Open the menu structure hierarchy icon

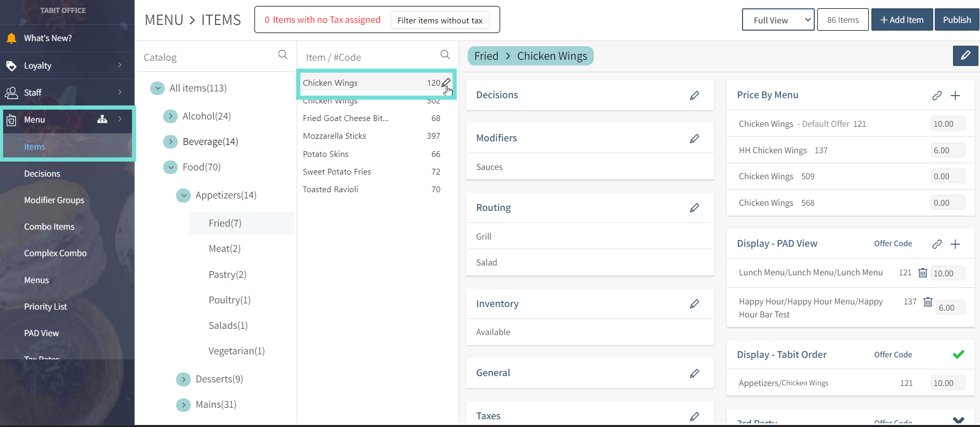pos(102,119)
